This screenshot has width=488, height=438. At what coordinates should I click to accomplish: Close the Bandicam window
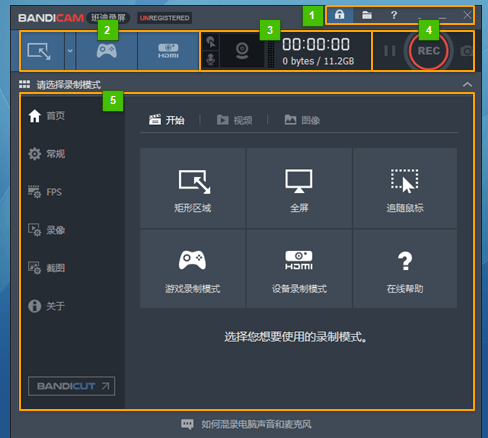coord(467,15)
